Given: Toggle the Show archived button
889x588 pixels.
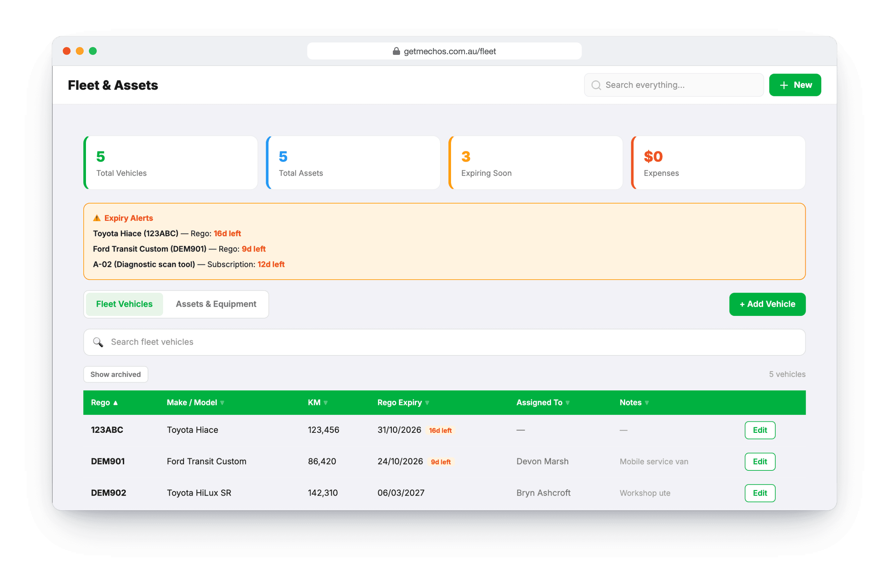Looking at the screenshot, I should coord(115,374).
